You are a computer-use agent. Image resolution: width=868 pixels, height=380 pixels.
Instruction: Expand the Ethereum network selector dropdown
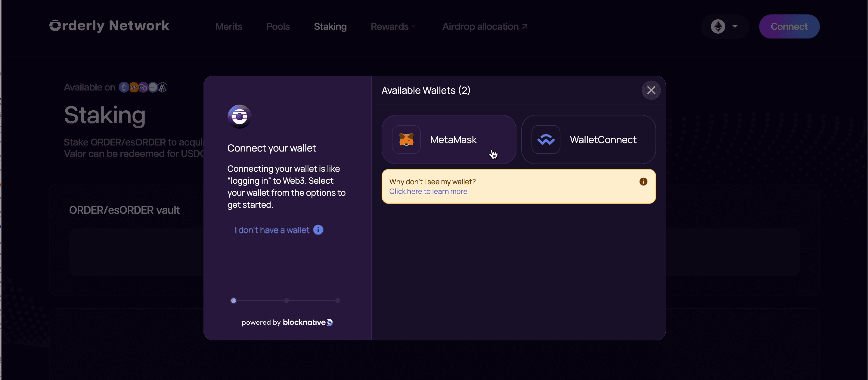pyautogui.click(x=724, y=26)
